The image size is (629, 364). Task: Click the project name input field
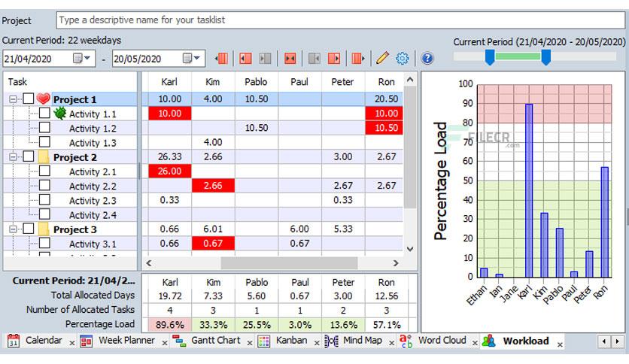[x=341, y=20]
